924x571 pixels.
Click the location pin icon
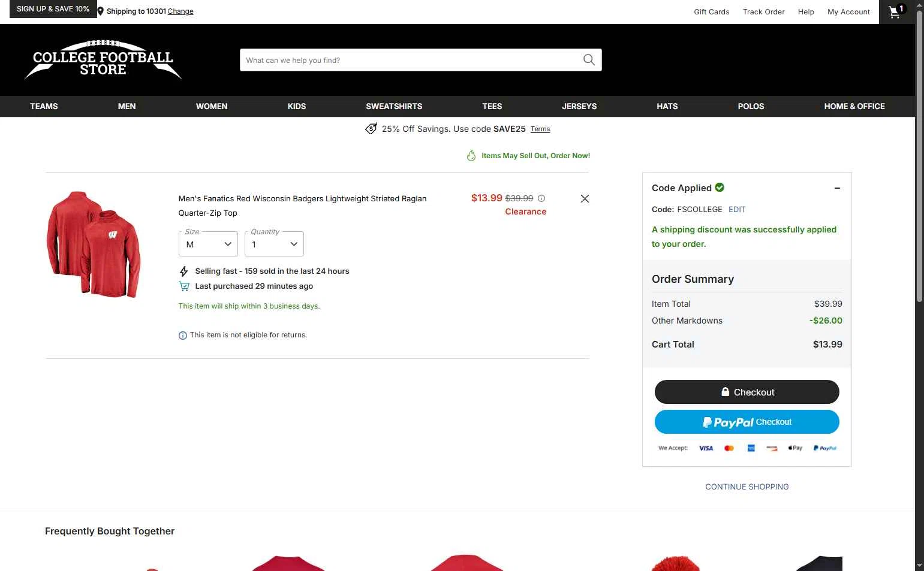101,11
